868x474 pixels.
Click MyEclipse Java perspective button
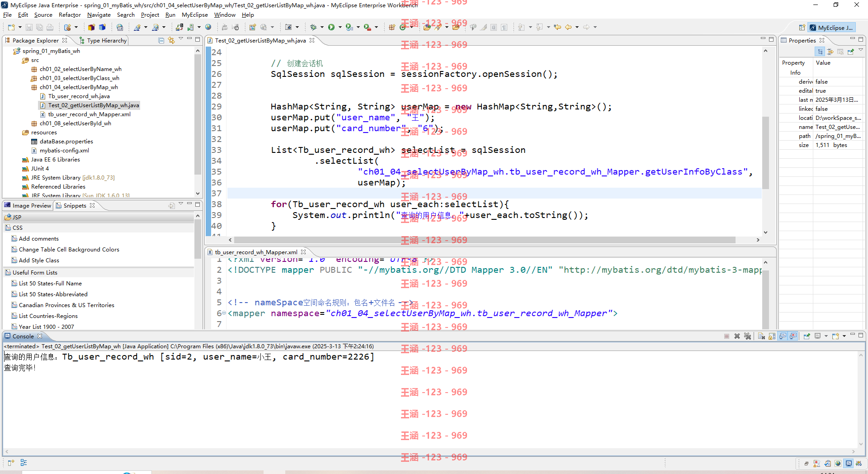point(831,28)
